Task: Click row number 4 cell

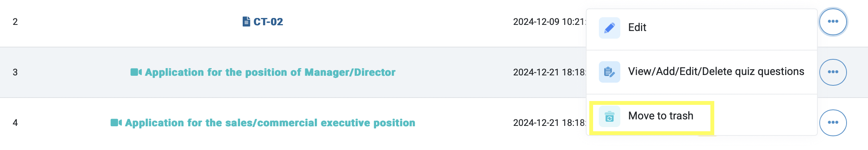Action: (x=15, y=123)
